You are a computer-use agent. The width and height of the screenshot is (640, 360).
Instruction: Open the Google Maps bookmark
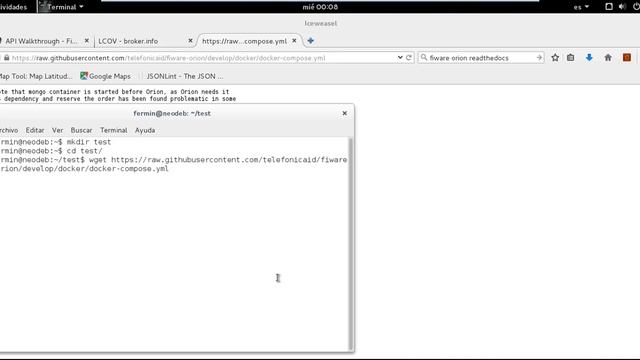[105, 76]
